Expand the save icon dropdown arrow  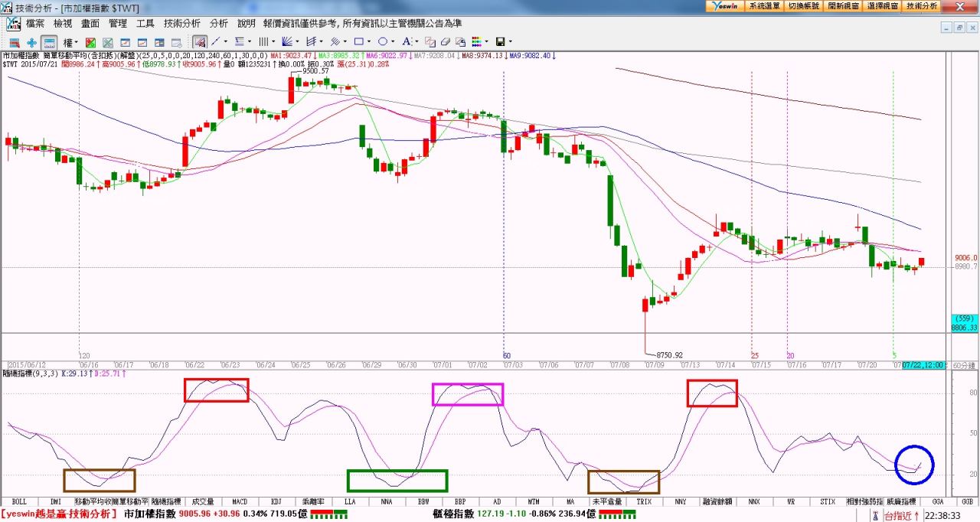(x=511, y=42)
